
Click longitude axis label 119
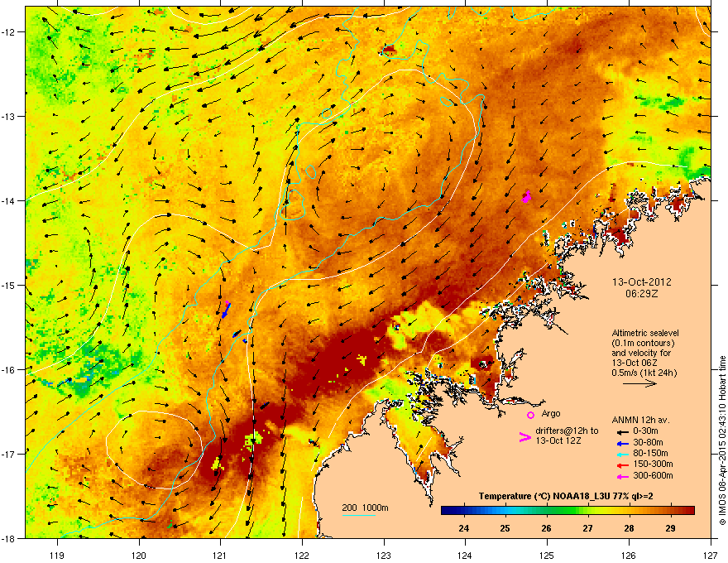57,555
